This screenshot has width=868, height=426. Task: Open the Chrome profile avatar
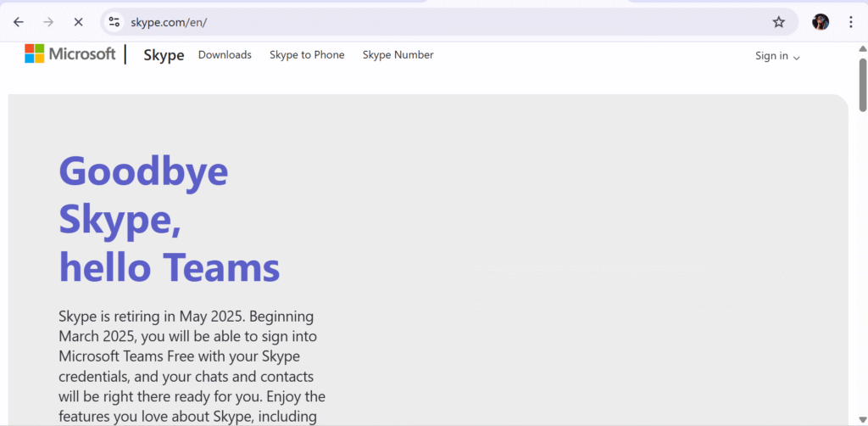click(820, 22)
